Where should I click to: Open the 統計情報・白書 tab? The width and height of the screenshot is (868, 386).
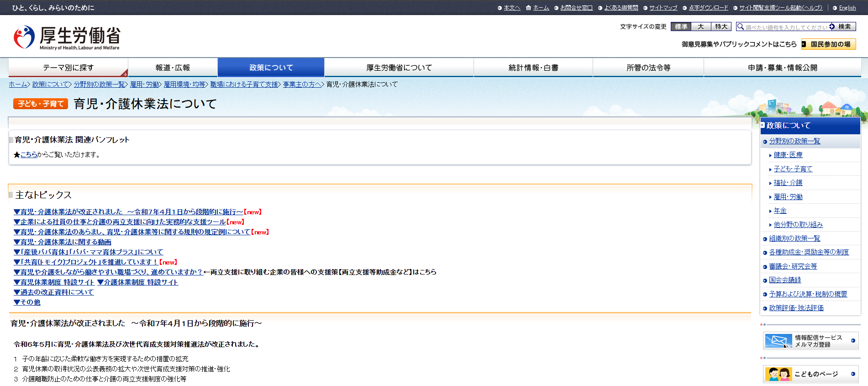click(x=533, y=68)
